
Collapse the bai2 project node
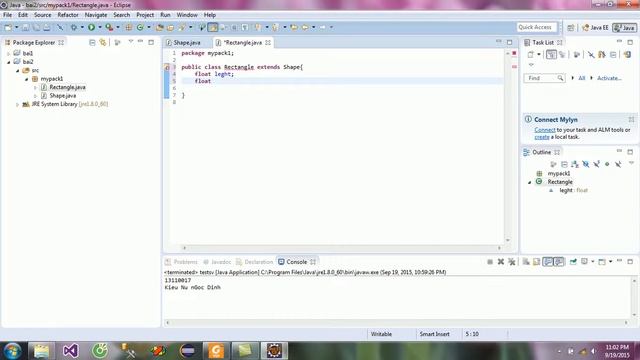9,62
